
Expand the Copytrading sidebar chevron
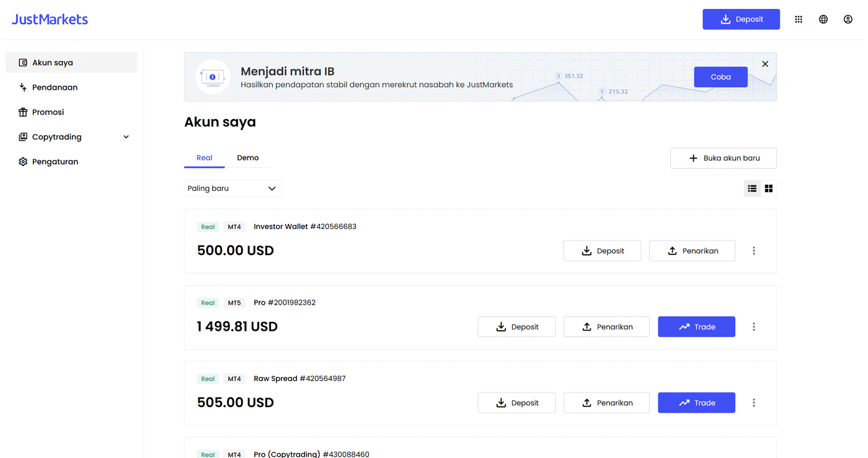click(126, 137)
